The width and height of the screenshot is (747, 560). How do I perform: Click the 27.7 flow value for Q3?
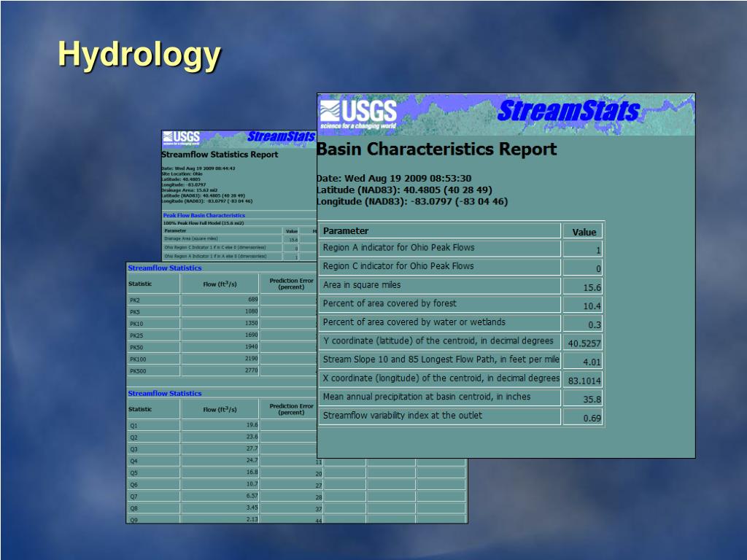click(220, 449)
